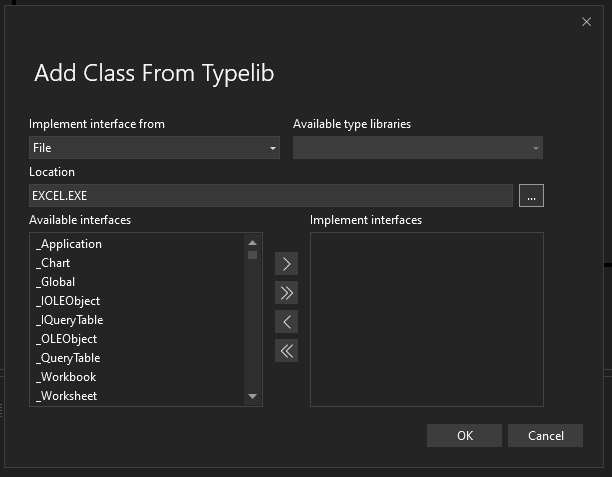Viewport: 612px width, 477px height.
Task: Select the _Global interface
Action: point(57,282)
